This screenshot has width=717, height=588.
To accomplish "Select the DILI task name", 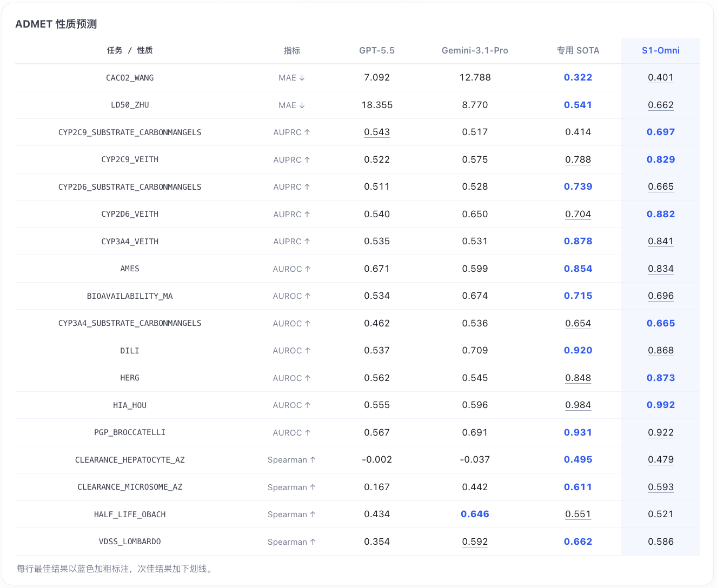I will [130, 351].
